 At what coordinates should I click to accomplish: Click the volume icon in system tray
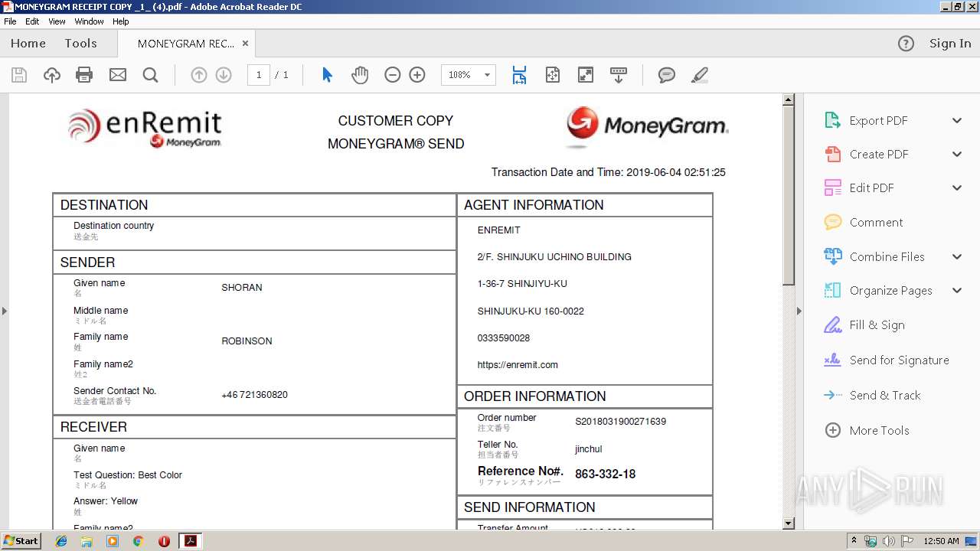pyautogui.click(x=888, y=541)
